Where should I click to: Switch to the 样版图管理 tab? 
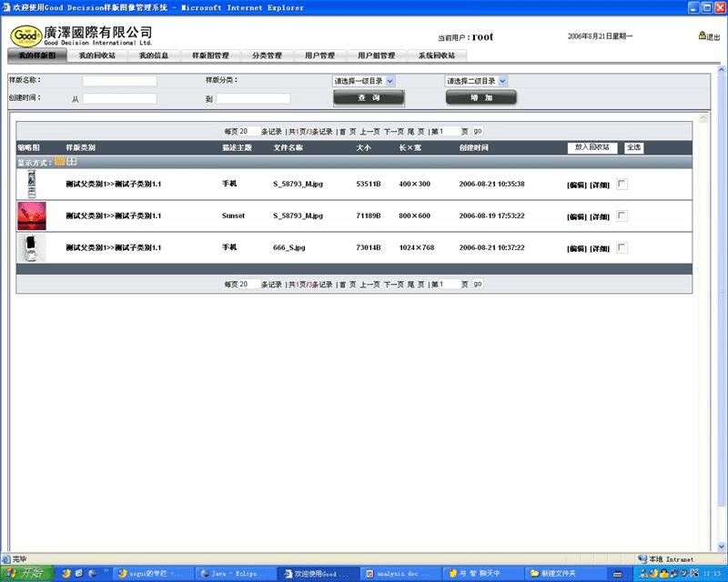click(x=211, y=55)
